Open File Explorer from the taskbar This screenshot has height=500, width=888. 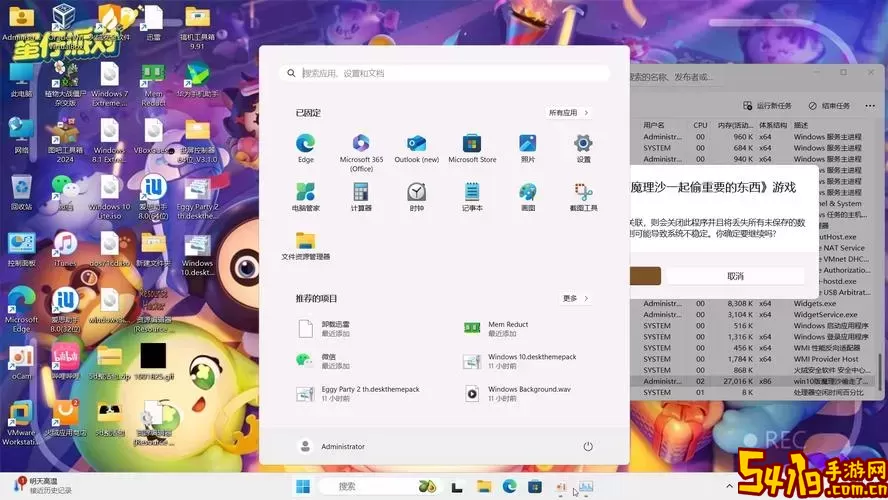pyautogui.click(x=484, y=486)
